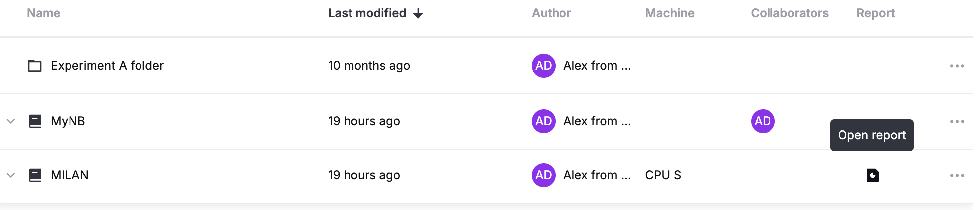Click the MyNB collaborator AD avatar
Image resolution: width=980 pixels, height=210 pixels.
[x=763, y=121]
